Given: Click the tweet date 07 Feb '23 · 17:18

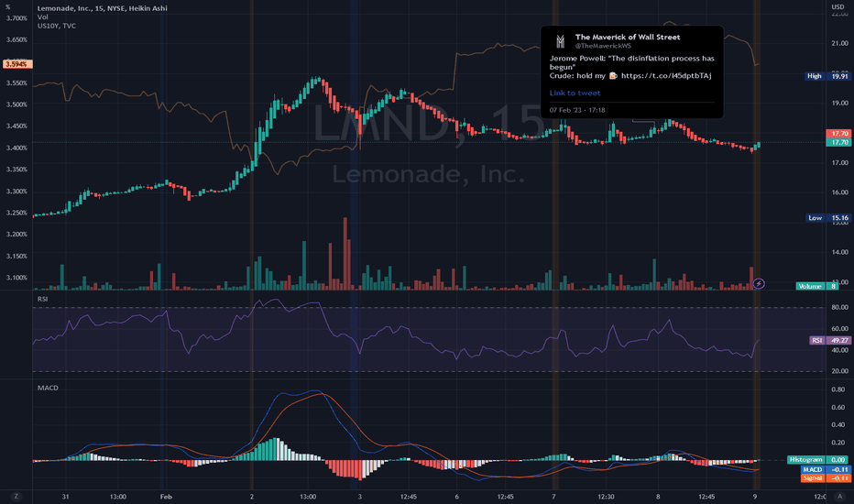Looking at the screenshot, I should coord(576,110).
